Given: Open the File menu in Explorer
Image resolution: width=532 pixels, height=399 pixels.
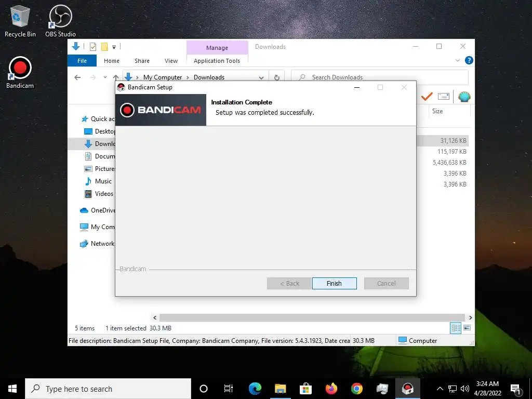Looking at the screenshot, I should [82, 61].
